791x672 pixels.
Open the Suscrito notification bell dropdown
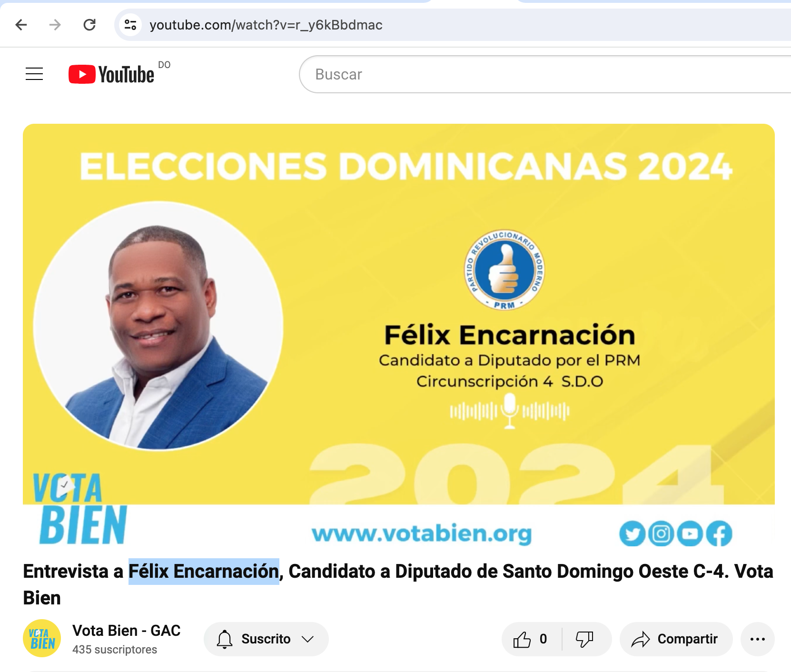pos(225,639)
